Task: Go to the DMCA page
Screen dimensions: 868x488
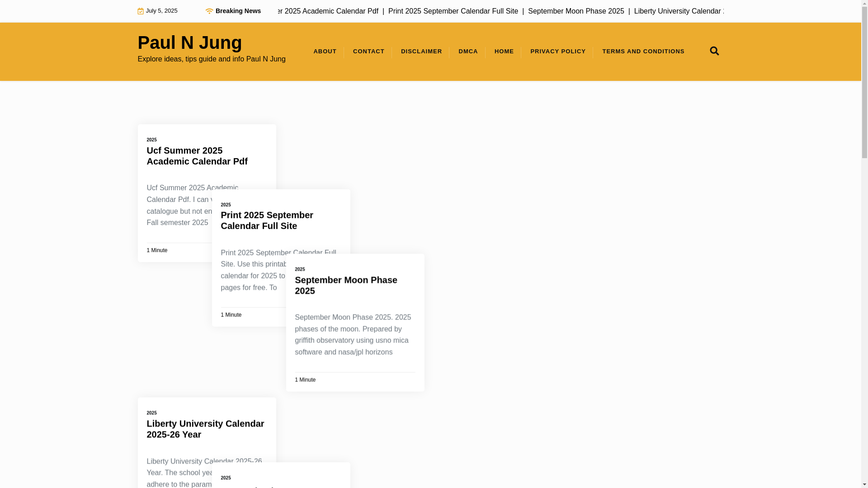Action: [468, 52]
